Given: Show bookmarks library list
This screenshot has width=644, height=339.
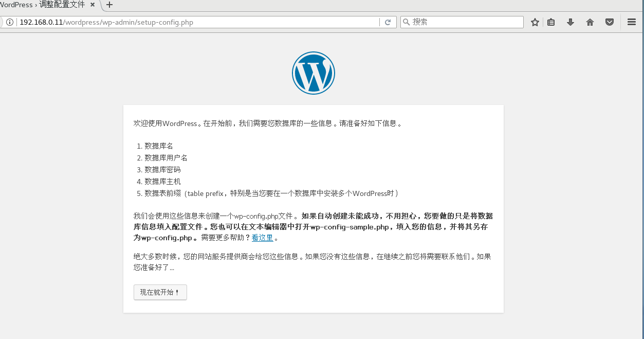Looking at the screenshot, I should 551,22.
